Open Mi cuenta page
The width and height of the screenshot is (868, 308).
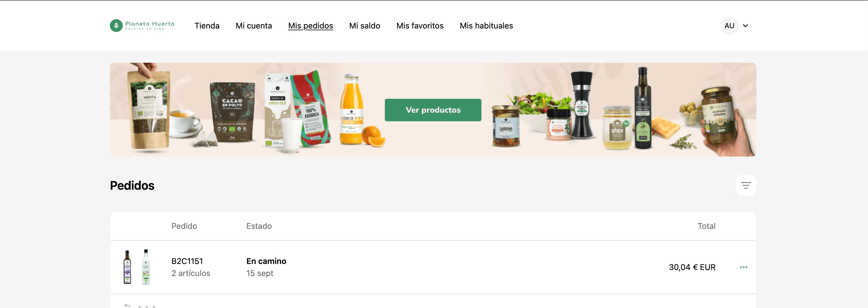pyautogui.click(x=254, y=26)
